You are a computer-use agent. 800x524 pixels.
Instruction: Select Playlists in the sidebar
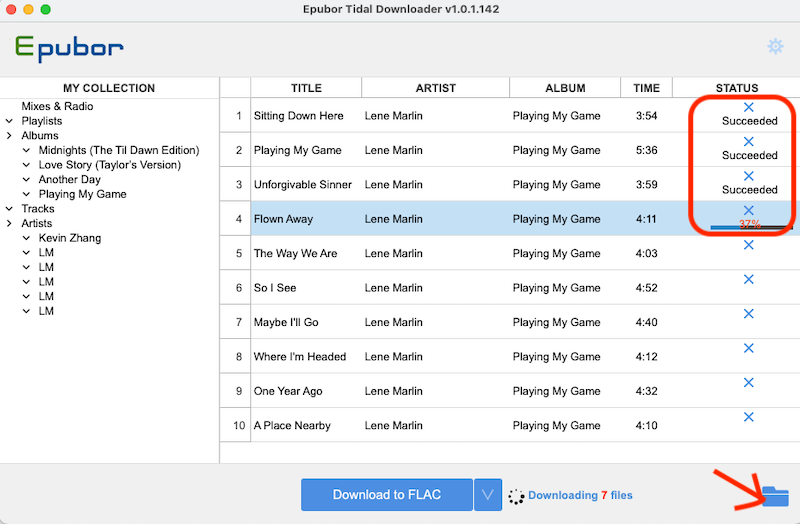click(x=42, y=121)
